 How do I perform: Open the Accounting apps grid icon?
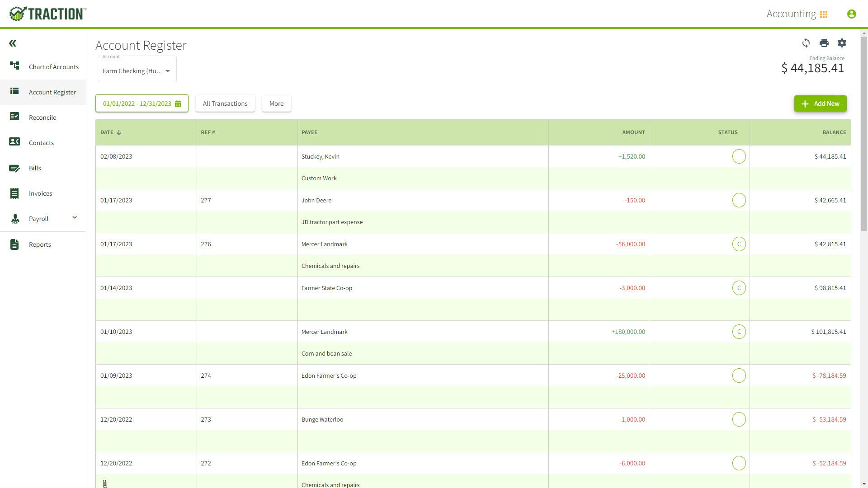point(824,14)
